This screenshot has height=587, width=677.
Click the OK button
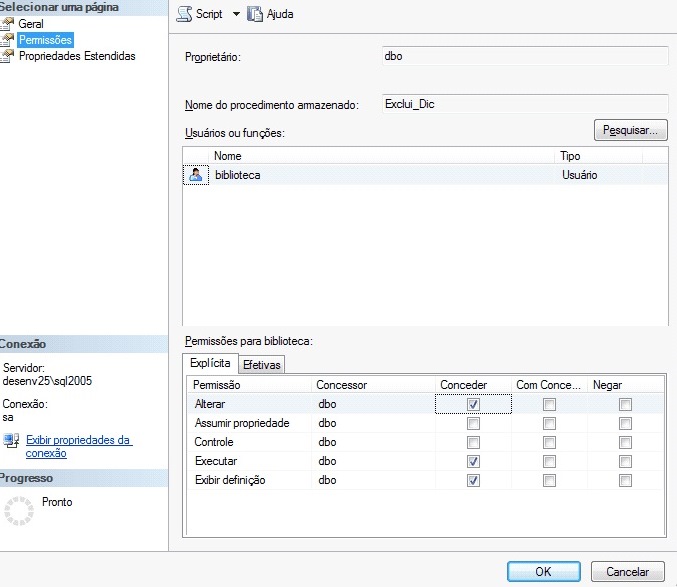click(544, 571)
